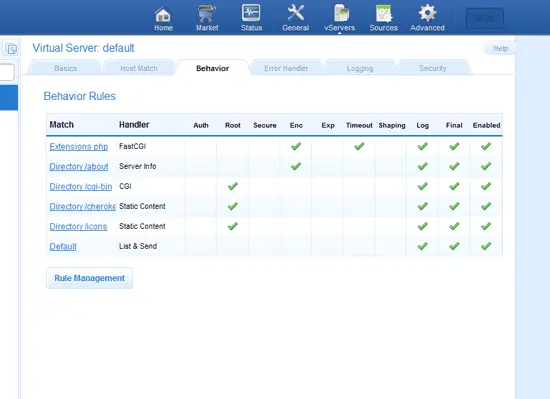The height and width of the screenshot is (399, 550).
Task: Click the Help button
Action: [x=501, y=48]
